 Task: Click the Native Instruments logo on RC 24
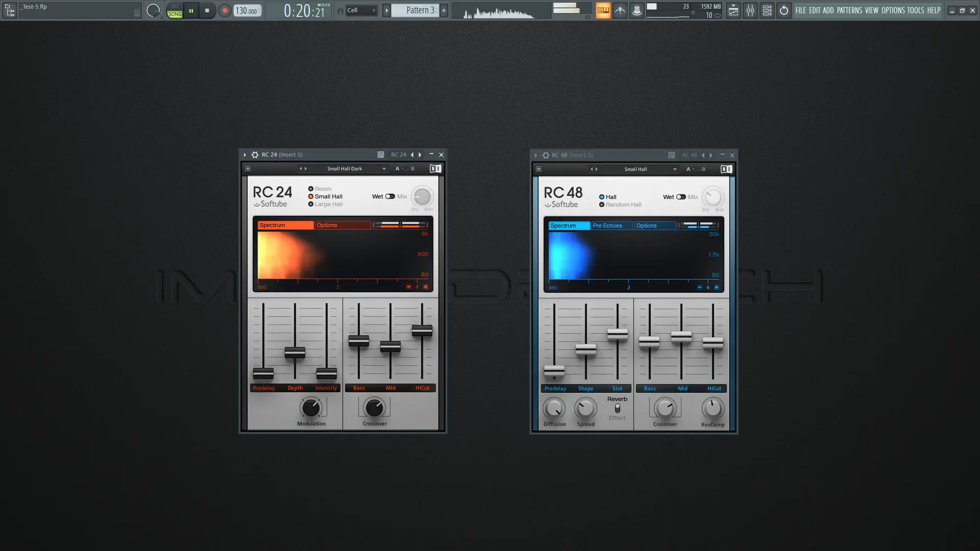[435, 168]
